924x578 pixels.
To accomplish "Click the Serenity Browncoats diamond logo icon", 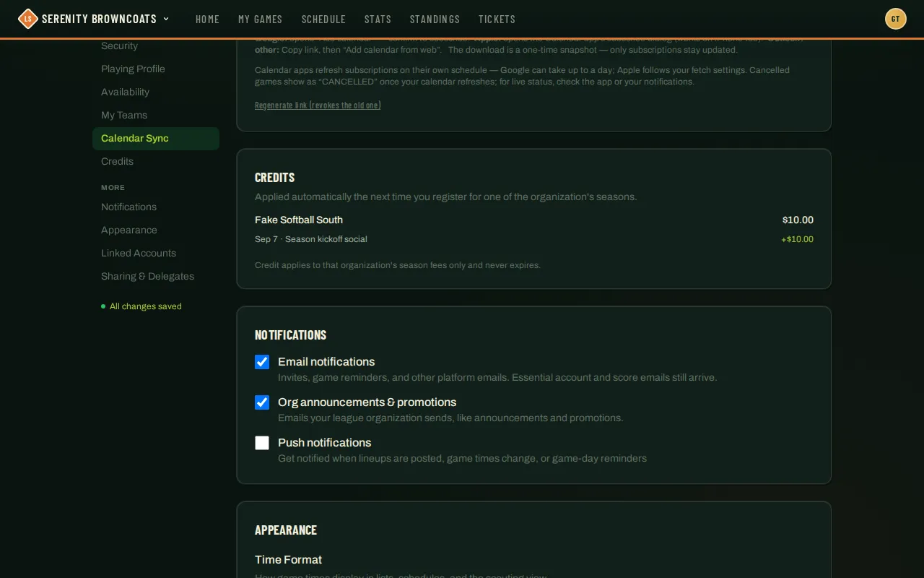I will click(x=27, y=19).
